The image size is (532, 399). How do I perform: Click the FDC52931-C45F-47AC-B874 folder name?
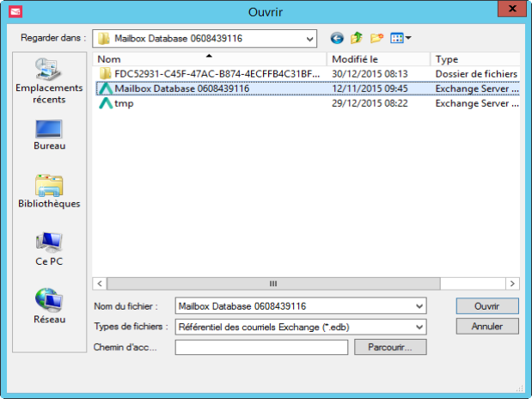[x=217, y=74]
